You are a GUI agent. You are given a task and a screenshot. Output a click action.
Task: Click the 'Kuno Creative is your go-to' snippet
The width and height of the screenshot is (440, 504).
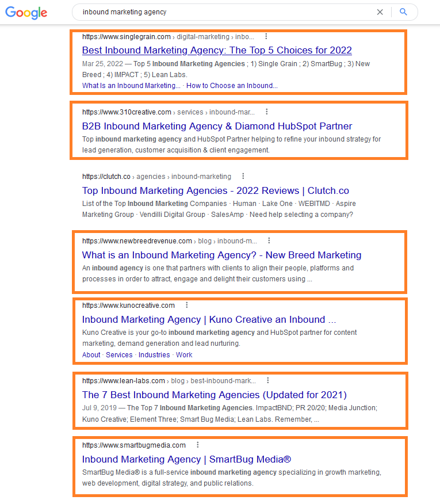click(220, 338)
